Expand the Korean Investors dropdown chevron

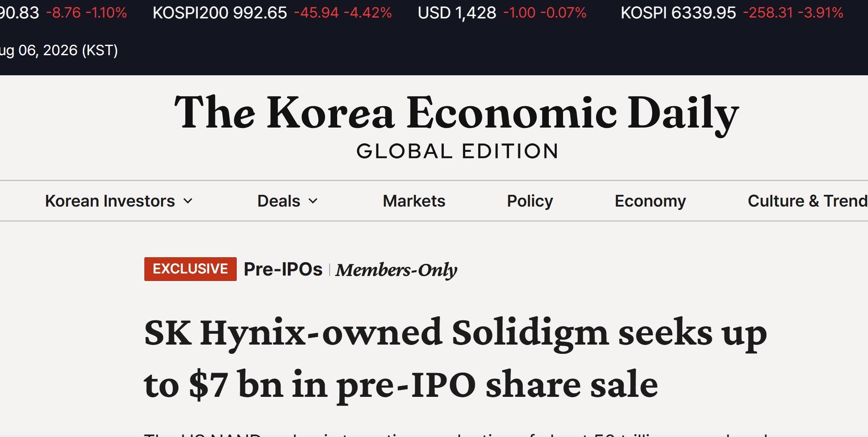coord(188,201)
